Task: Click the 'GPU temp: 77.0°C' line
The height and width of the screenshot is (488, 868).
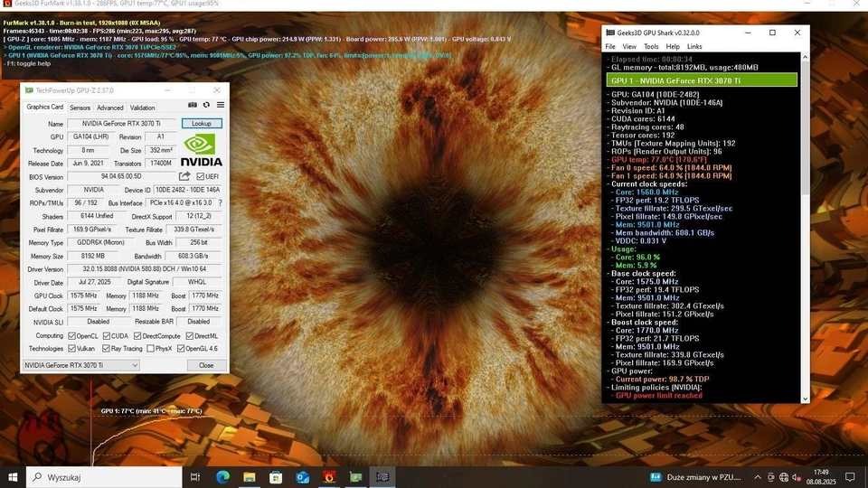Action: click(659, 159)
